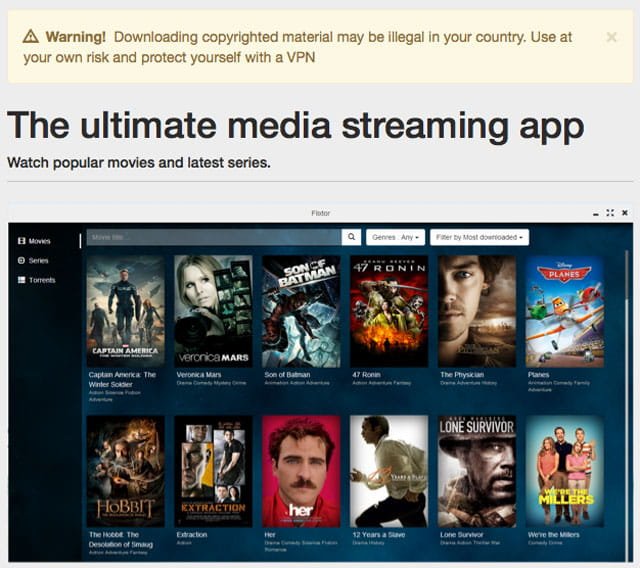Open the Filter by Most downloaded dropdown
The image size is (640, 568).
tap(480, 237)
